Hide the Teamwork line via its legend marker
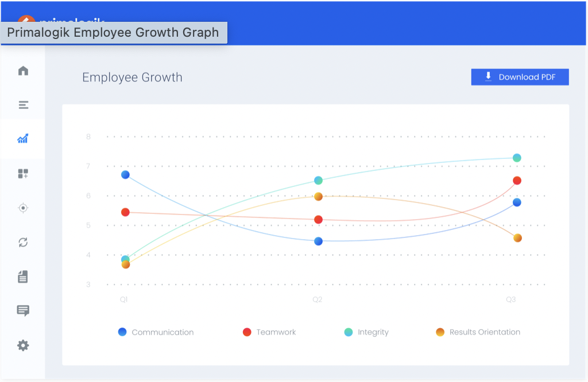Image resolution: width=588 pixels, height=382 pixels. [x=246, y=332]
